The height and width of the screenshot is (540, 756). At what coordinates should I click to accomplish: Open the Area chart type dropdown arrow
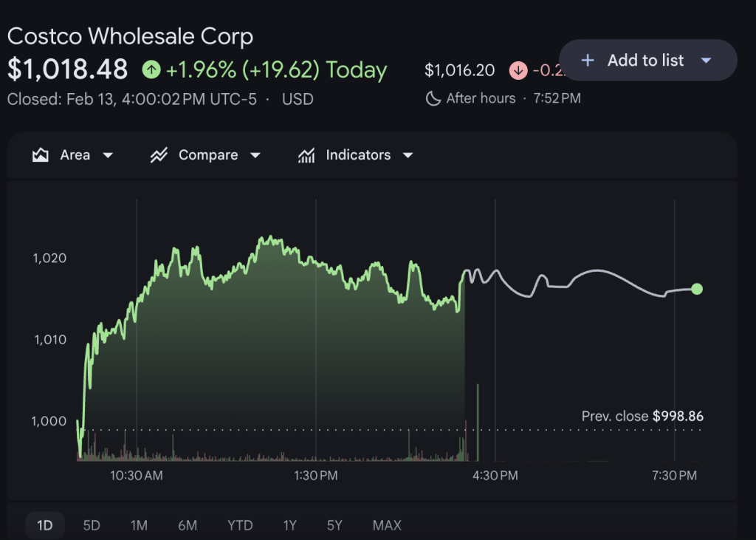(109, 155)
